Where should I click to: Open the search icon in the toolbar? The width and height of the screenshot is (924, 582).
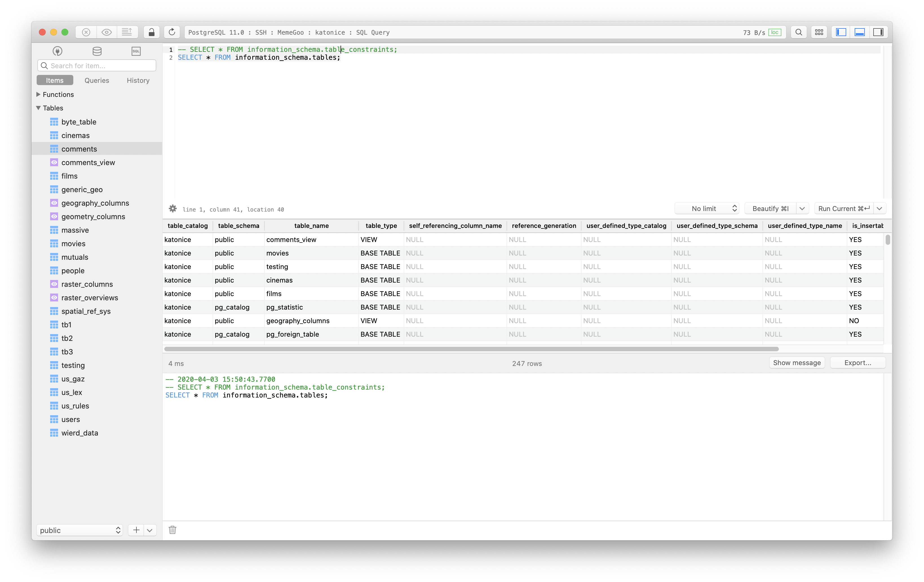tap(799, 32)
